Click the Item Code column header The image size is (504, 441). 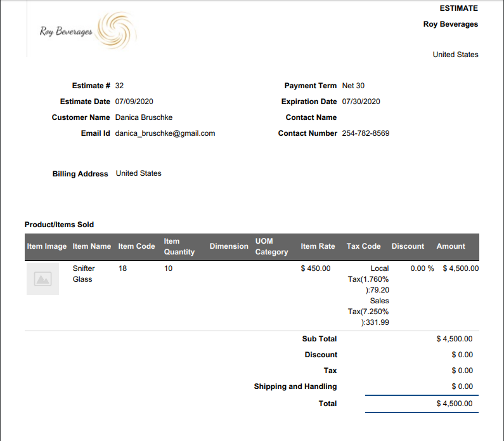coord(136,246)
